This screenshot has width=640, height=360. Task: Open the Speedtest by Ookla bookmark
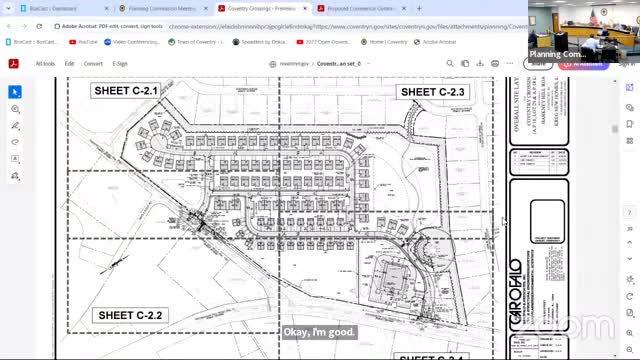[x=260, y=42]
